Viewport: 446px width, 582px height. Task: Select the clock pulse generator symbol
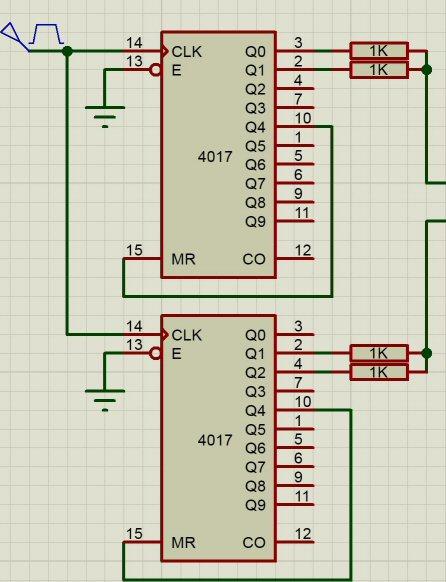point(33,37)
